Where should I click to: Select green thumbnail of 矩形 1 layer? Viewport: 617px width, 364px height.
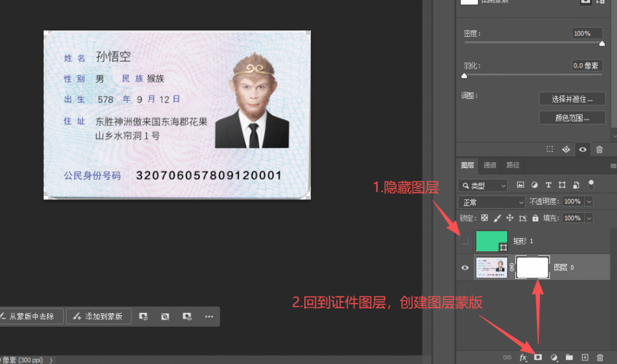click(x=492, y=241)
